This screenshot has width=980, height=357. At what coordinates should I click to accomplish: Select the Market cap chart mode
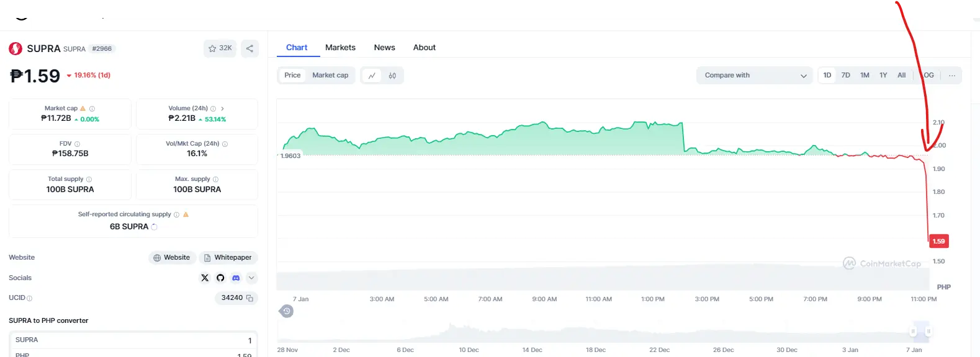(x=330, y=76)
